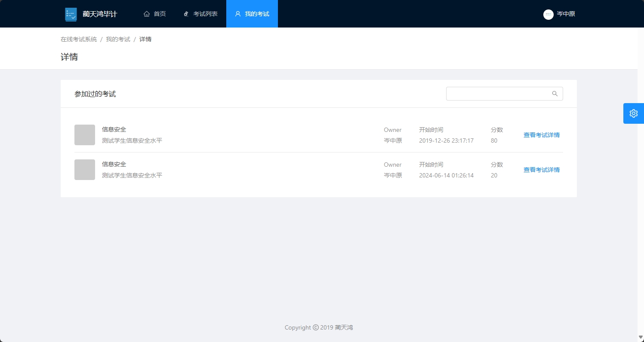Click 信息安全 title of the 2024 exam

114,164
